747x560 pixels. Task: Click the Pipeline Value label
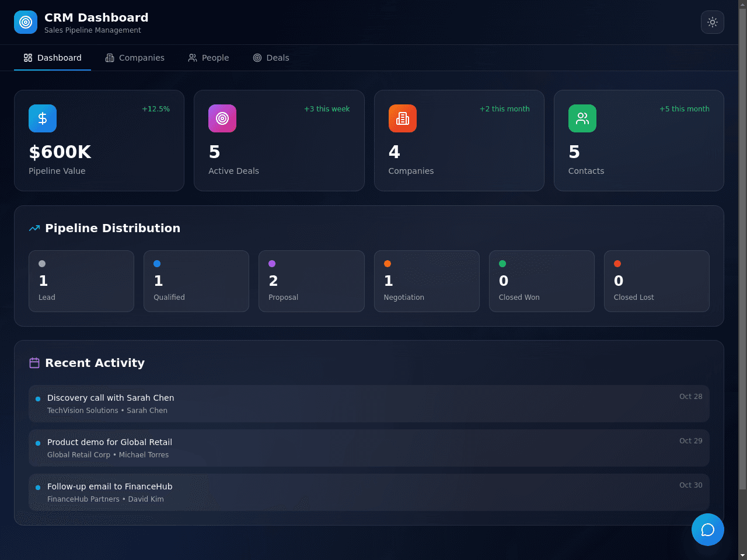tap(57, 171)
